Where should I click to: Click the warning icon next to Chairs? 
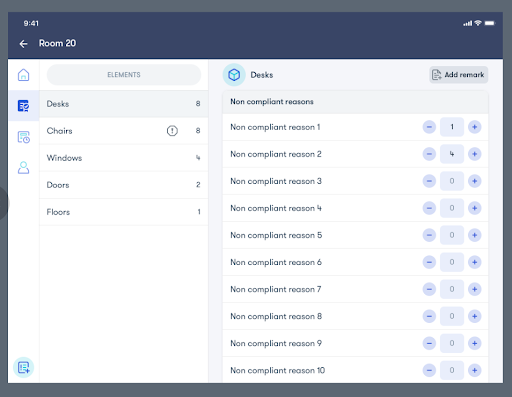click(x=172, y=131)
